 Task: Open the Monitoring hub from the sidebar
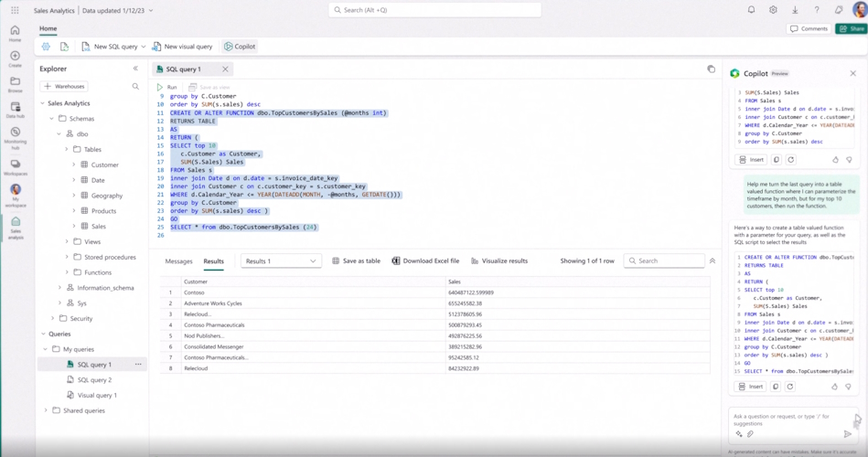(x=15, y=135)
